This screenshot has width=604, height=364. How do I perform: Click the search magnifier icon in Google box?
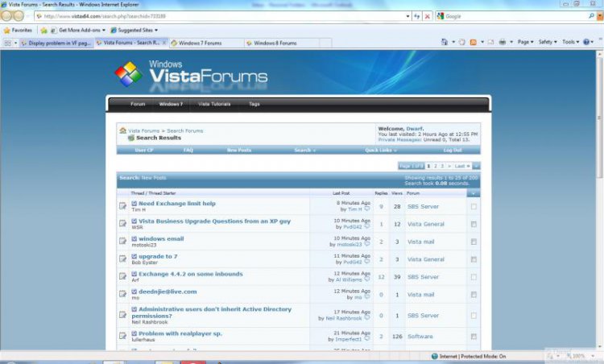pos(591,16)
